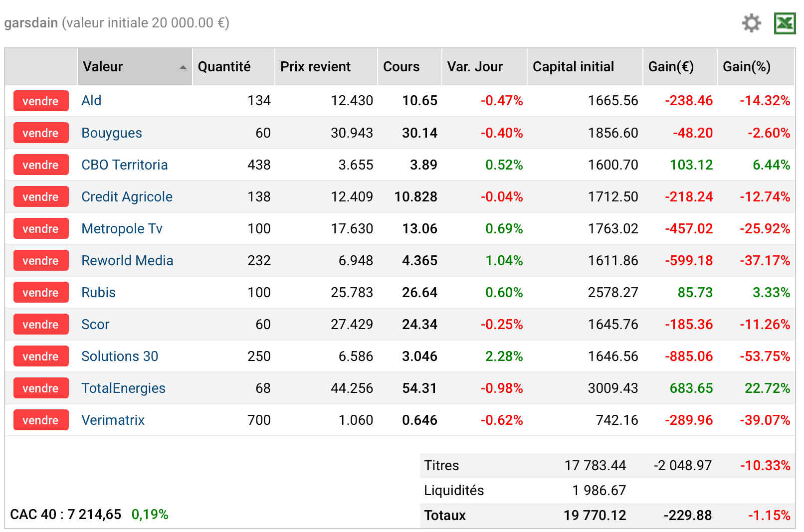Click the Titres gain percentage -10.33%
Screen dimensions: 804x532
[x=765, y=465]
